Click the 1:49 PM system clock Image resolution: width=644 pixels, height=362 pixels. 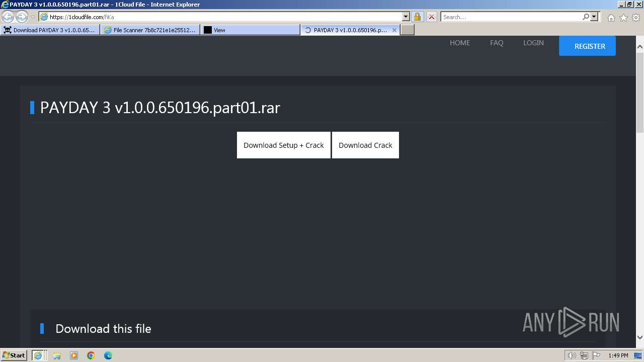coord(618,355)
